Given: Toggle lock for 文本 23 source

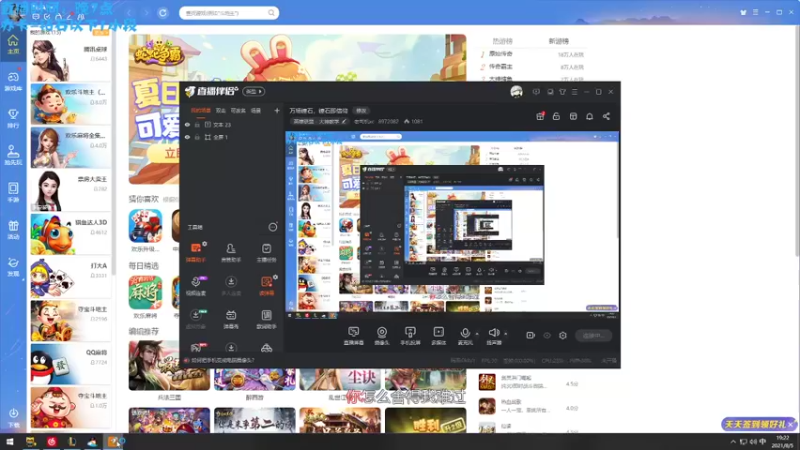Looking at the screenshot, I should click(x=197, y=124).
